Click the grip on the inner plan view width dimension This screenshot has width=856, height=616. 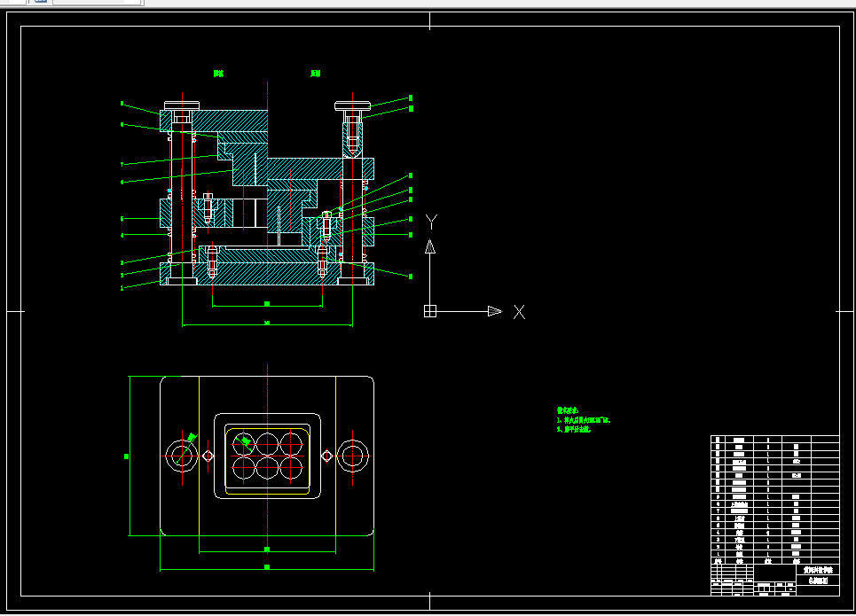[267, 549]
